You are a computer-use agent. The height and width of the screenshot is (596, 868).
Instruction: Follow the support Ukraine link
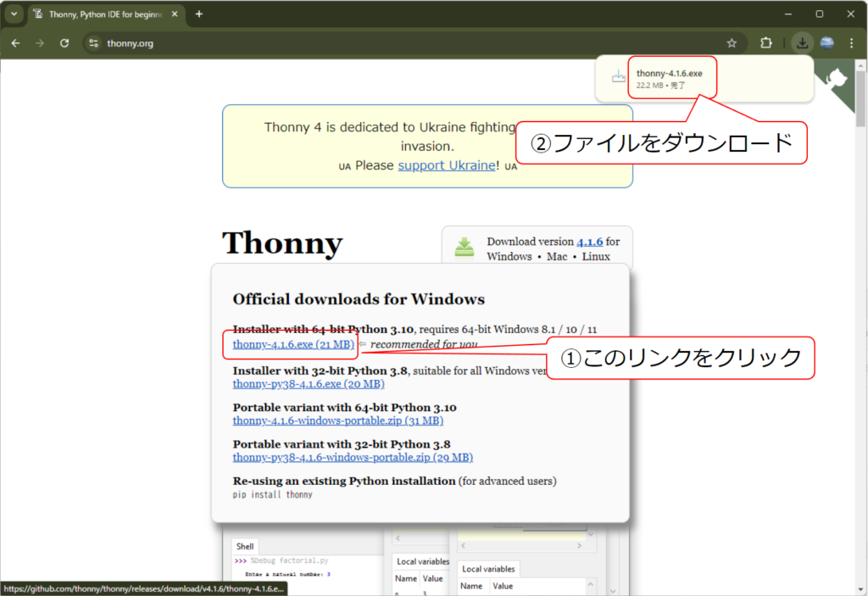pyautogui.click(x=447, y=165)
